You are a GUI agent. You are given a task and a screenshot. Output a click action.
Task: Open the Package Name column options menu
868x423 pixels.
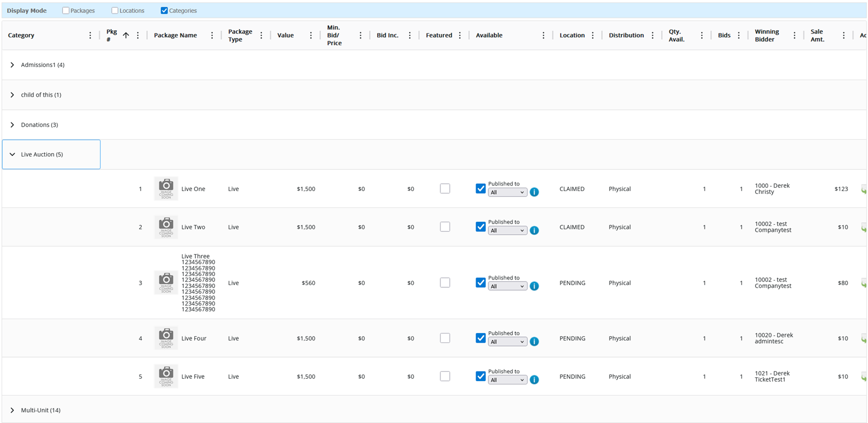pos(212,35)
